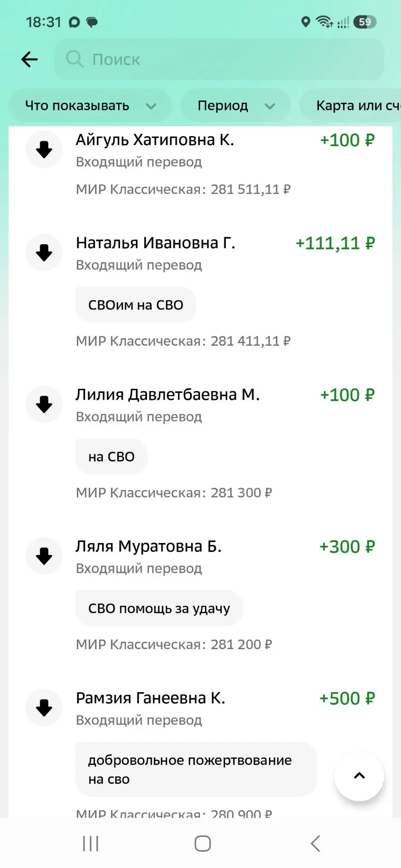Tap Android system back navigation button

tap(315, 844)
